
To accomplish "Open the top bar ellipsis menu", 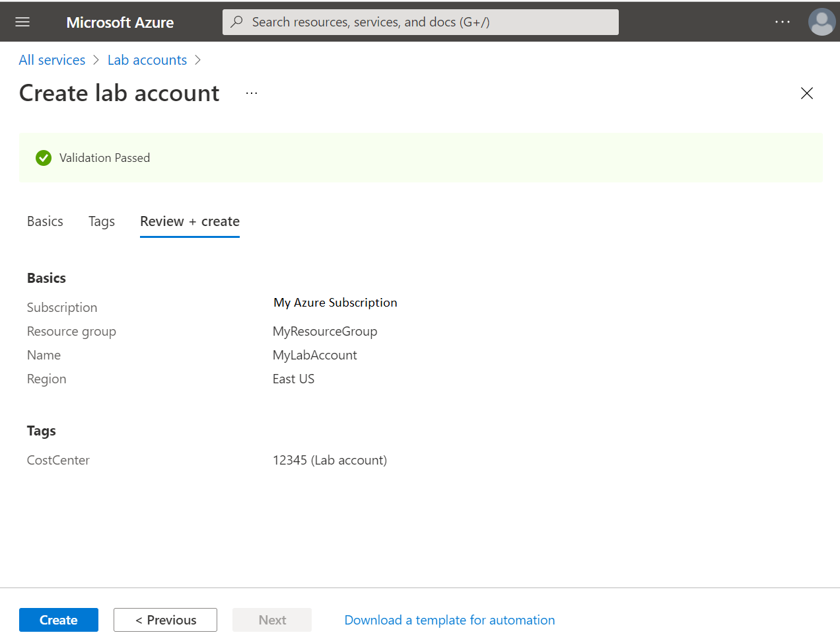I will pyautogui.click(x=782, y=22).
